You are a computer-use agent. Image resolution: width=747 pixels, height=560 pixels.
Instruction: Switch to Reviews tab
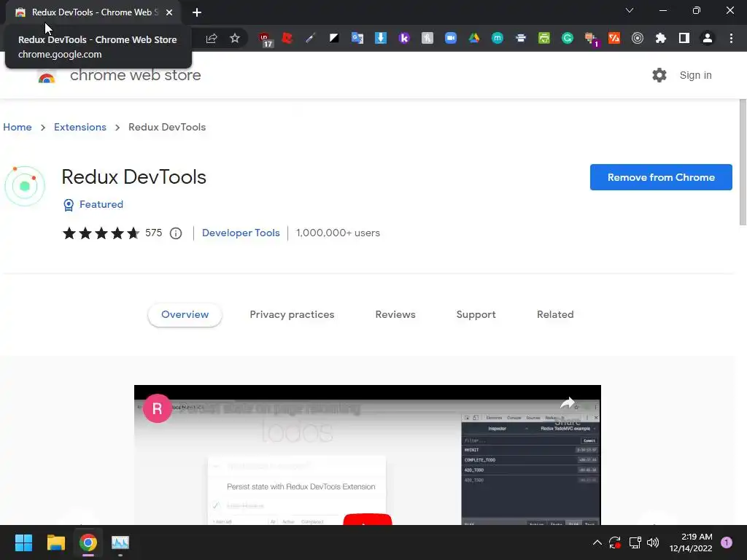[x=395, y=315]
